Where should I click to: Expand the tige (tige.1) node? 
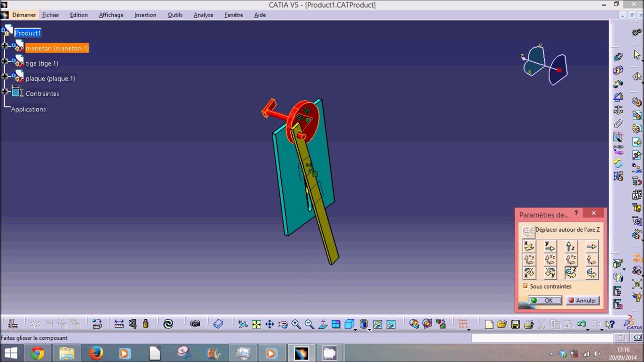click(5, 61)
